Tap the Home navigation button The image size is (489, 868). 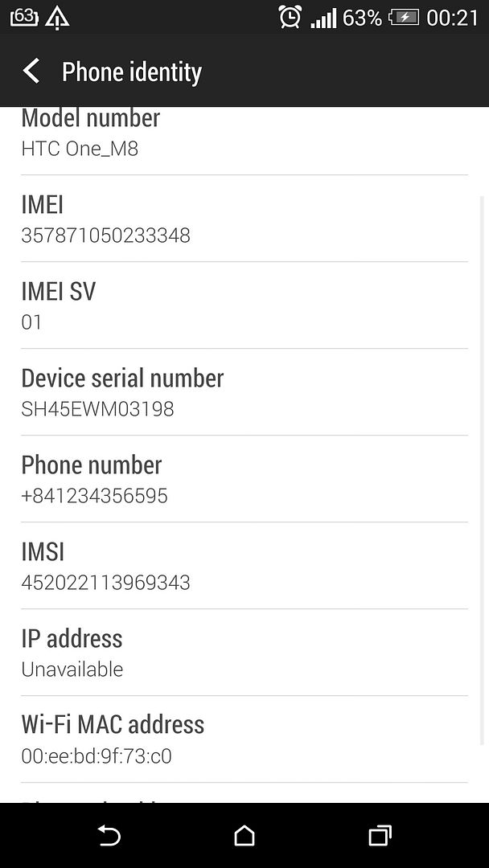(x=244, y=836)
